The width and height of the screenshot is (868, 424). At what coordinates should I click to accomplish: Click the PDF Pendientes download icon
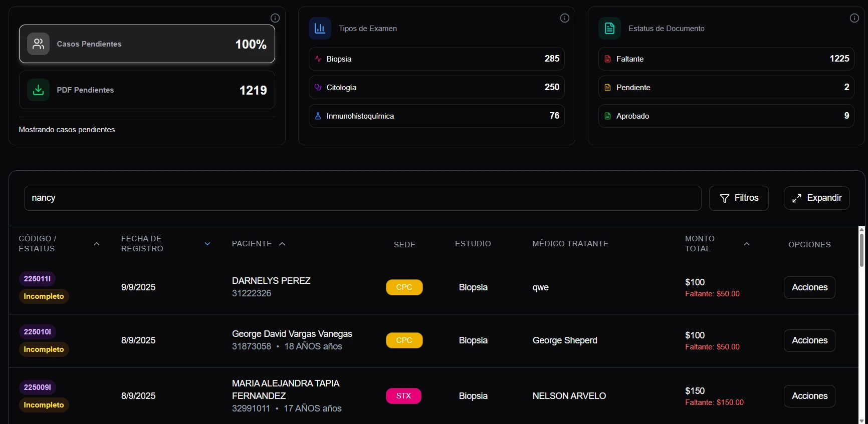pos(38,90)
